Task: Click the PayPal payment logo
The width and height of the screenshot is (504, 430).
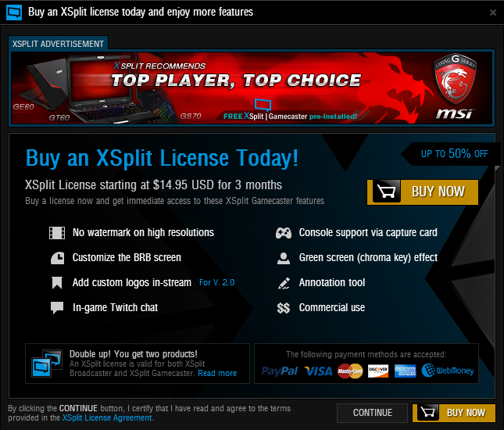Action: [x=280, y=371]
